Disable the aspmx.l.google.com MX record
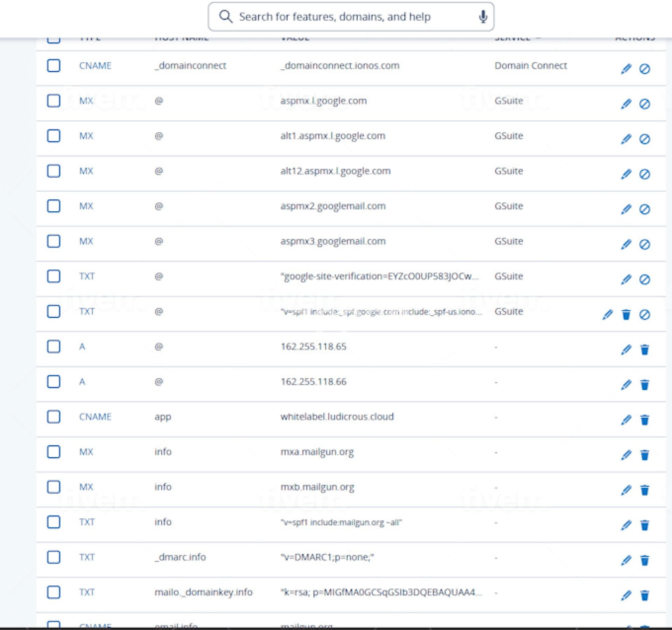 [x=645, y=104]
